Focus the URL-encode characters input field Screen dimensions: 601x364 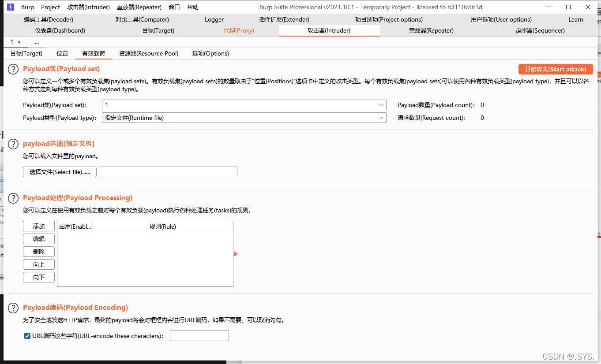[199, 336]
